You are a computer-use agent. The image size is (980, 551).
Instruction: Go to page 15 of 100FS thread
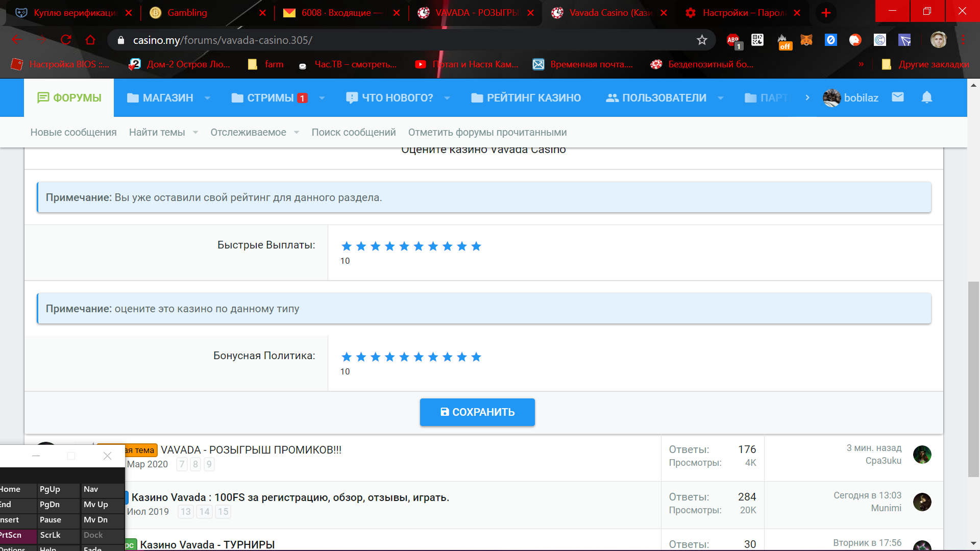tap(223, 512)
